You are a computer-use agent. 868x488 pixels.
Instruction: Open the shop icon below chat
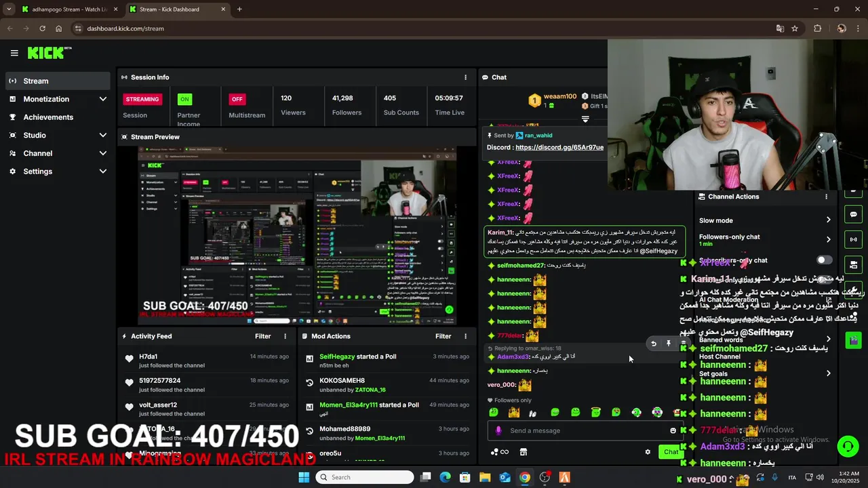click(x=524, y=452)
